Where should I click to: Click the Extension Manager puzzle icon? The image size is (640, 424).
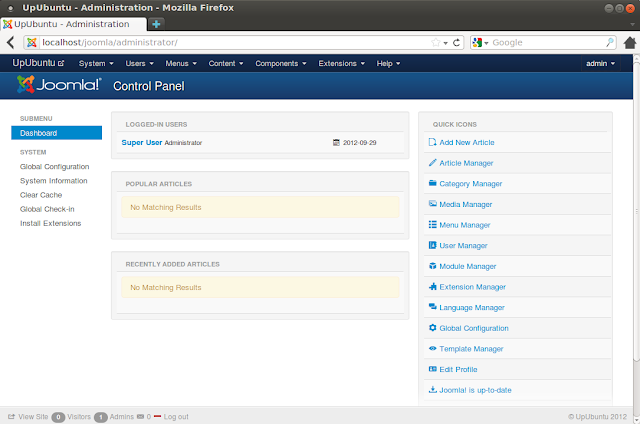click(433, 286)
